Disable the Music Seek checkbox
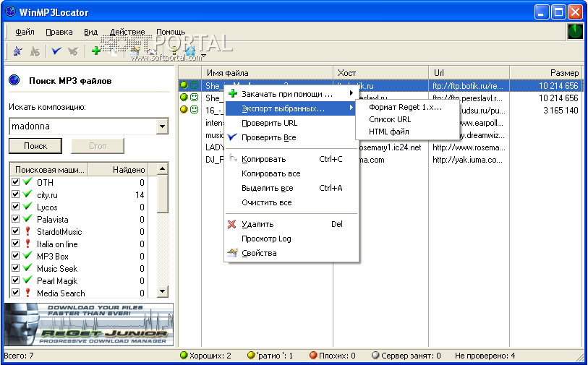The height and width of the screenshot is (365, 588). [x=15, y=268]
